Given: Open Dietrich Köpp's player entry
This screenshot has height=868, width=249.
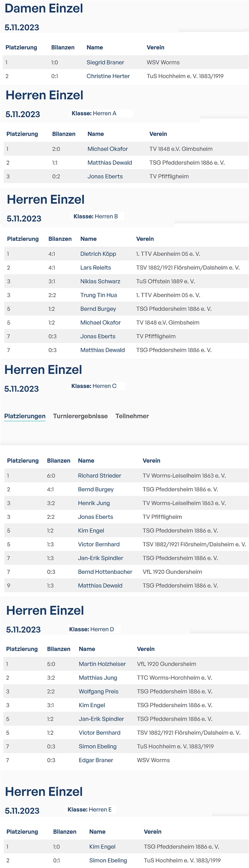Looking at the screenshot, I should [x=98, y=254].
